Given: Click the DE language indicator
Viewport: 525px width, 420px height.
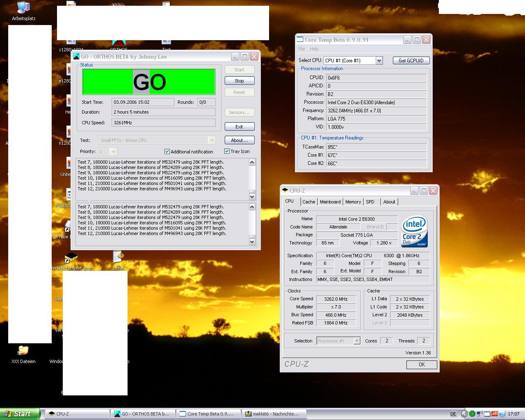Looking at the screenshot, I should 453,414.
